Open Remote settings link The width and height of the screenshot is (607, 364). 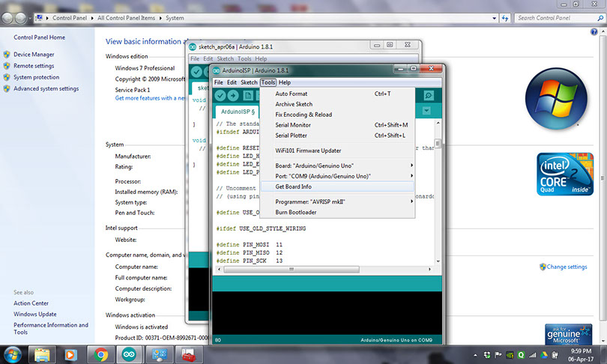34,66
